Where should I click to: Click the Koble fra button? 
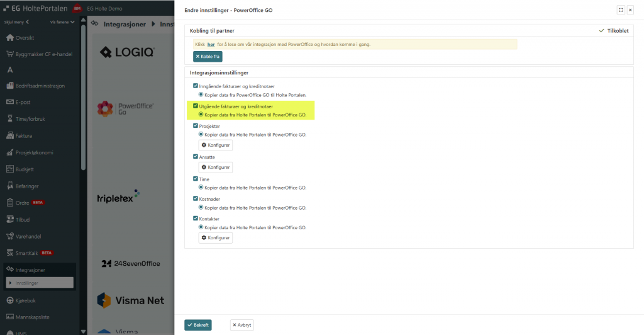coord(208,56)
